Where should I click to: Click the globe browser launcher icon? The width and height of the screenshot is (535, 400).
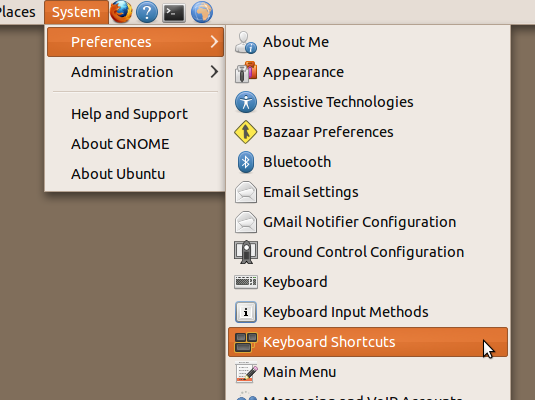(202, 12)
